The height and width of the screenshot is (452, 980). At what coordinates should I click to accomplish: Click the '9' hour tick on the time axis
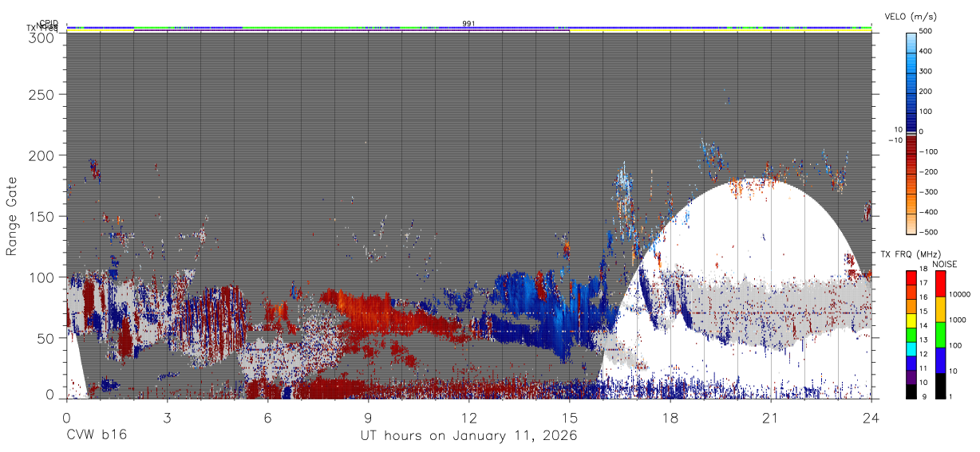(368, 417)
